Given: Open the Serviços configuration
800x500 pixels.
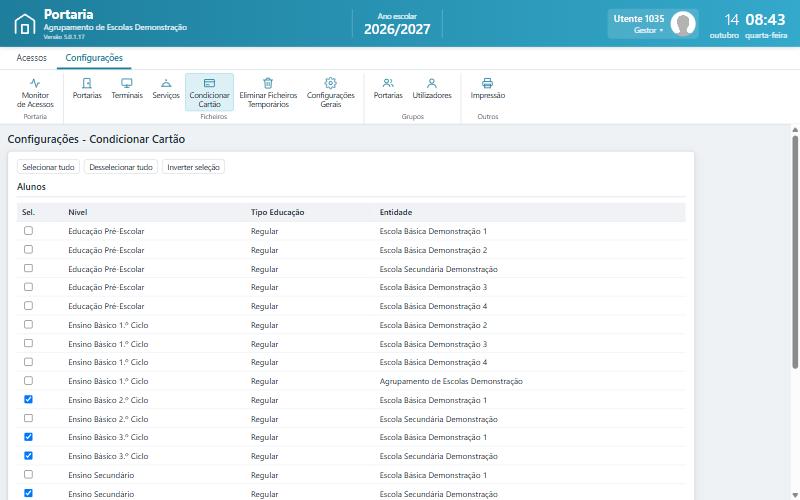Looking at the screenshot, I should (x=166, y=88).
